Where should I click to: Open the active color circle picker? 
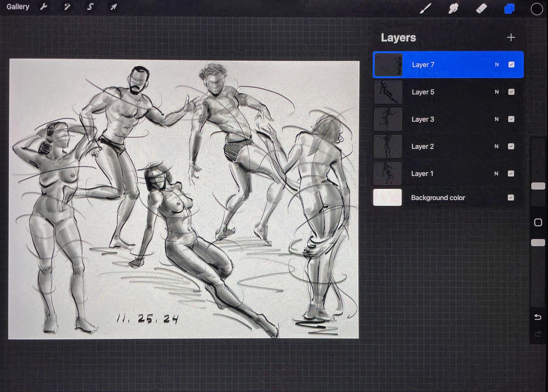tap(536, 9)
